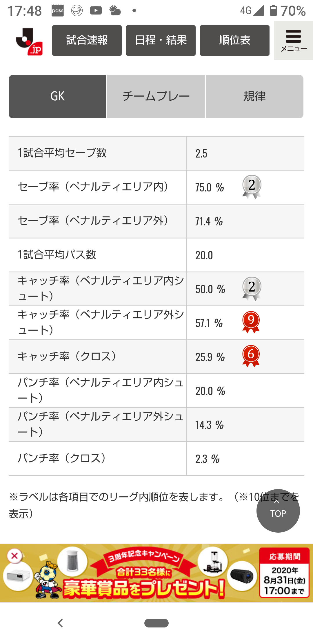Select the GK stats tab
This screenshot has height=644, width=313.
(x=57, y=96)
